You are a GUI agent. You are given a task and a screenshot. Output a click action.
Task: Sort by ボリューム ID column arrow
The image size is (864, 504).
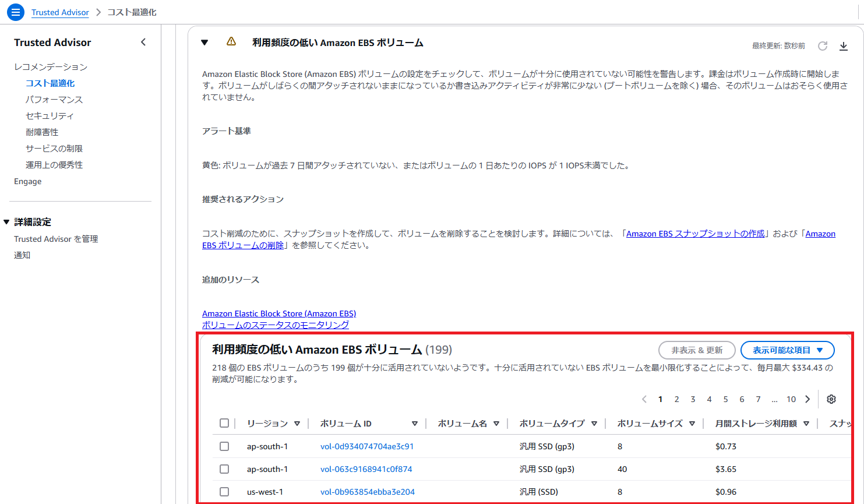(x=415, y=424)
